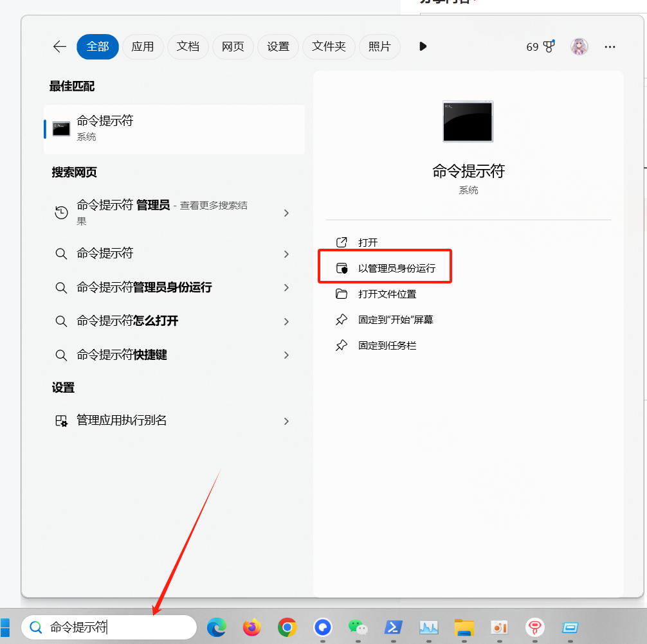The width and height of the screenshot is (647, 644).
Task: Click the search icon beside 命令提示符快捷键
Action: (61, 355)
